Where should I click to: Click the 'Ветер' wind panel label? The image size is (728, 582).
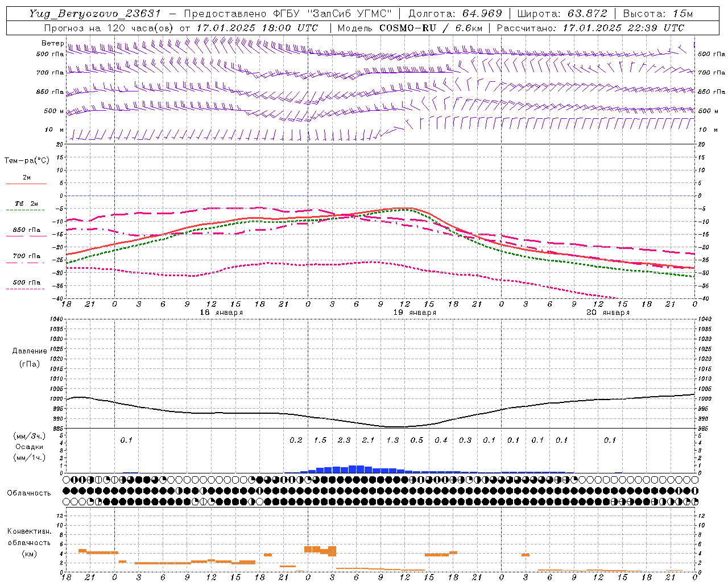click(x=52, y=43)
